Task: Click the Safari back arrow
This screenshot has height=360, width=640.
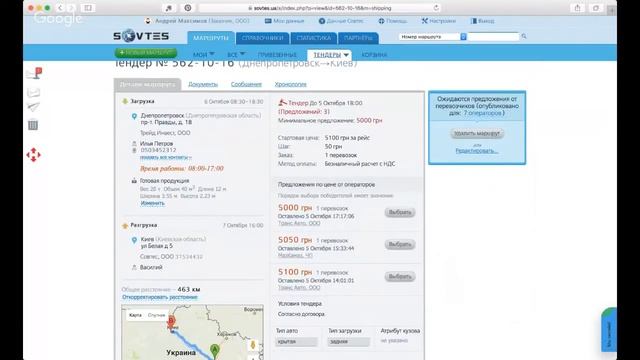Action: click(x=60, y=8)
